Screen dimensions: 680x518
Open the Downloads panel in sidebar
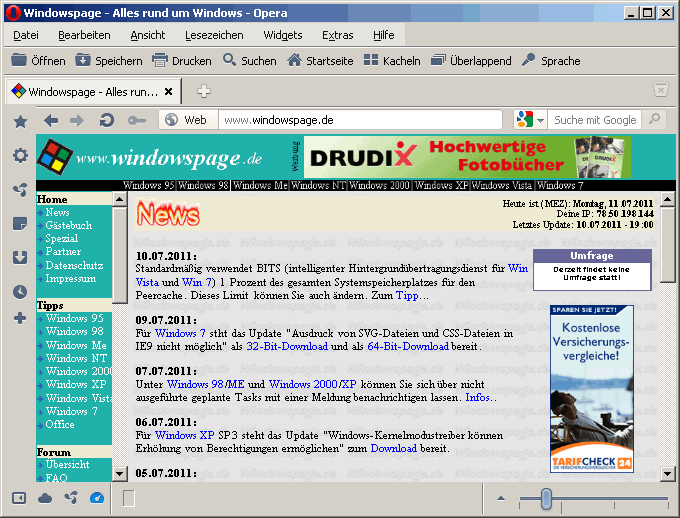coord(20,257)
